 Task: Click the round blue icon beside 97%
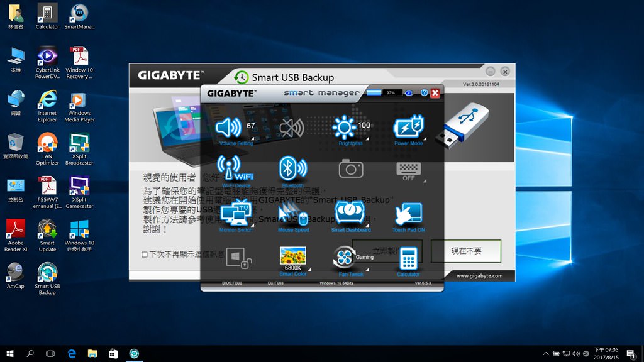coord(409,93)
